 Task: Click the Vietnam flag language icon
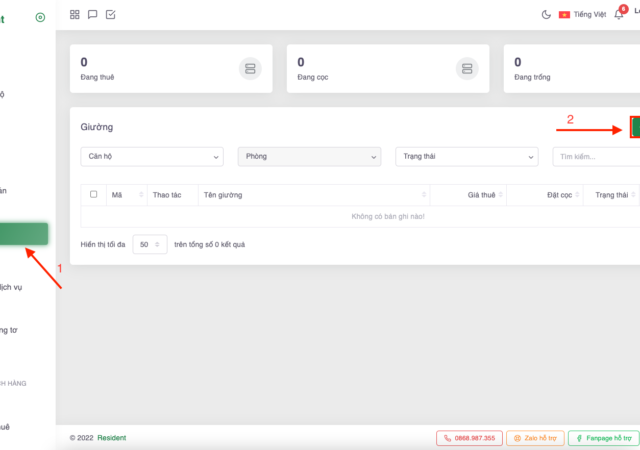point(564,15)
